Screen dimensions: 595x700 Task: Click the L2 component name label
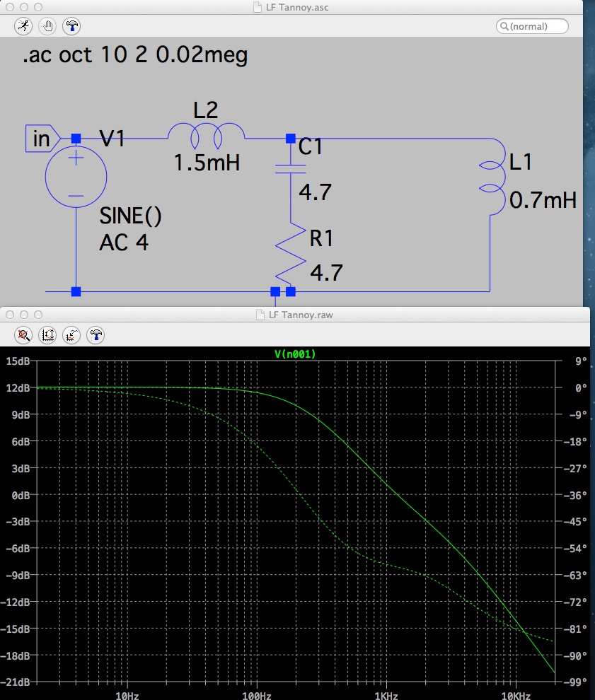point(205,110)
